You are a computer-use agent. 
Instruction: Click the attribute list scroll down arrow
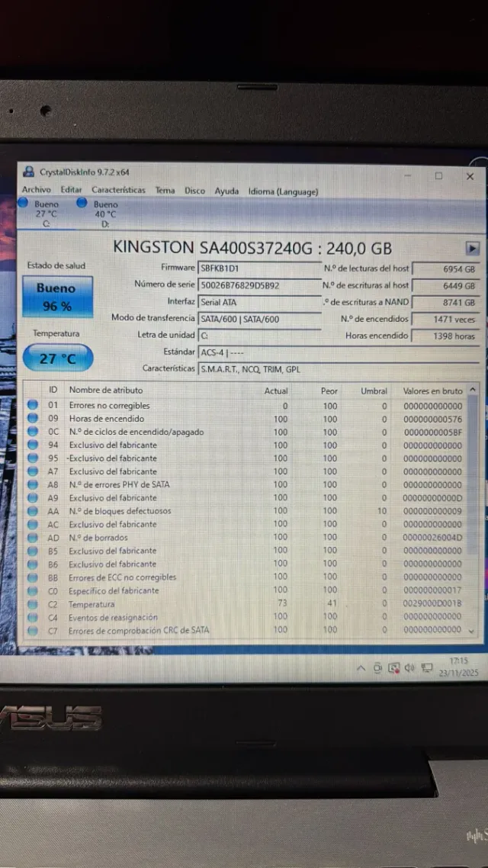471,631
